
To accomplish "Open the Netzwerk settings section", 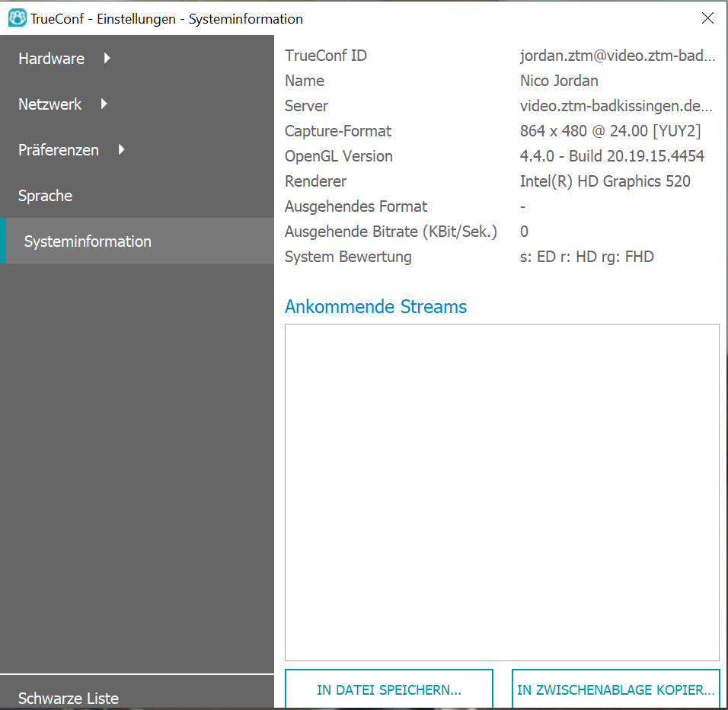I will 49,104.
